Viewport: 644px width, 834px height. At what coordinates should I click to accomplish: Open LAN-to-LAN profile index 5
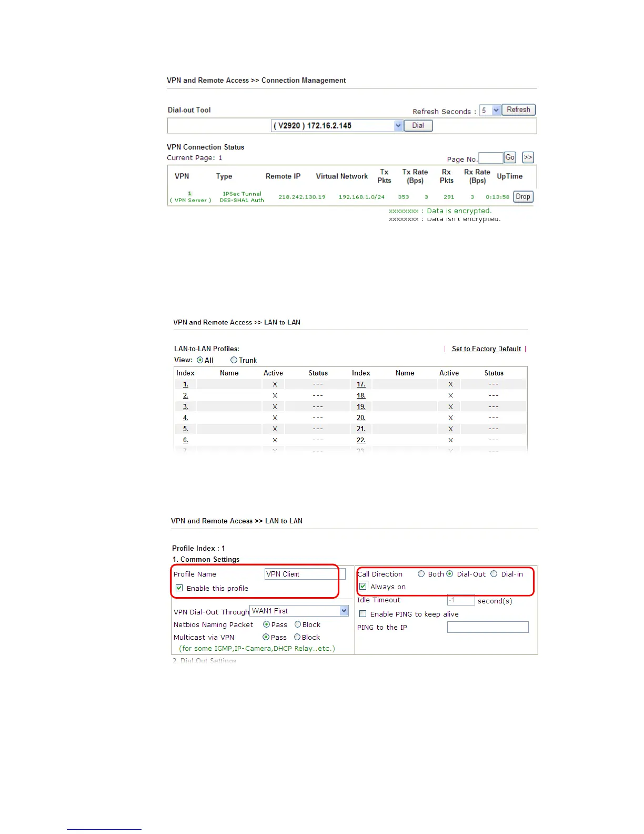pos(186,429)
